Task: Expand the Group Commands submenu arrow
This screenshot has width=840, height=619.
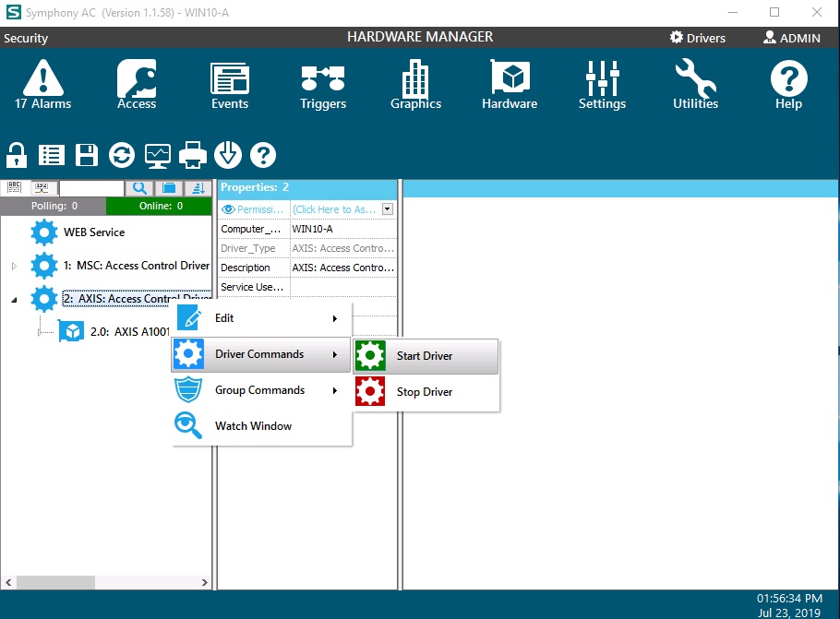Action: pos(335,390)
